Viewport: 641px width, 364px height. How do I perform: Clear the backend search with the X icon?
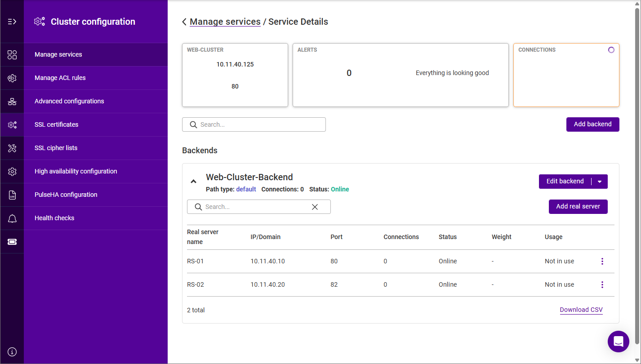pyautogui.click(x=315, y=207)
